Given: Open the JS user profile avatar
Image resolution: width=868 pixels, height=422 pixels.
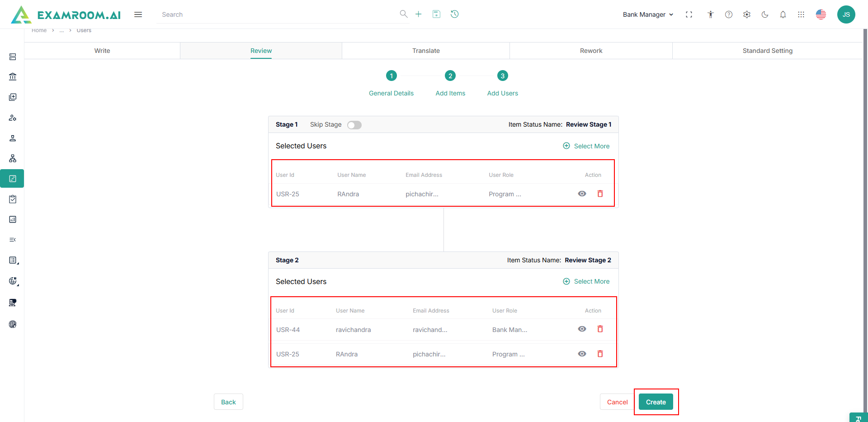Looking at the screenshot, I should (x=846, y=14).
